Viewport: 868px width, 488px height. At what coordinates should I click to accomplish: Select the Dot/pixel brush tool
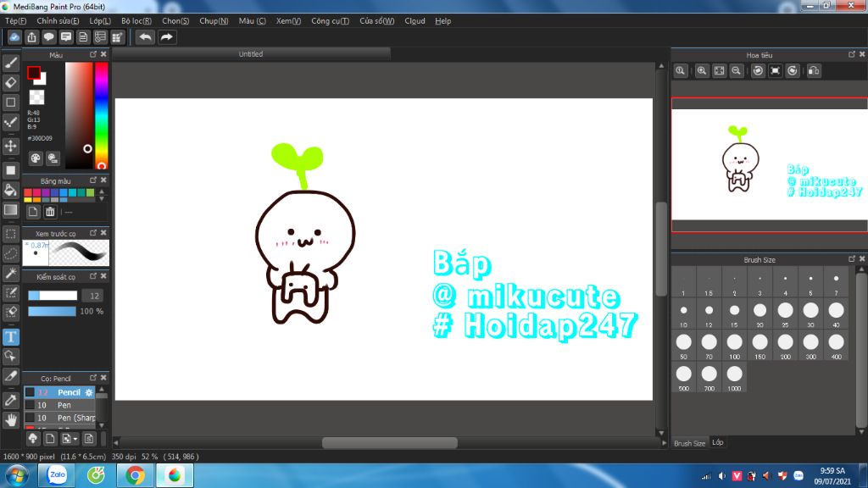[10, 122]
